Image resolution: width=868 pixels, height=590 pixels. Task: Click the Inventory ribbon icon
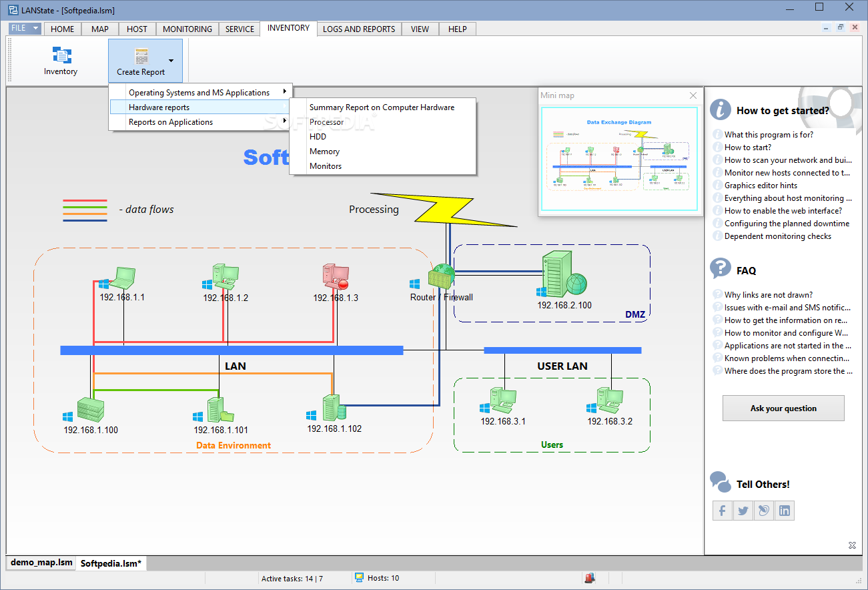click(x=61, y=55)
